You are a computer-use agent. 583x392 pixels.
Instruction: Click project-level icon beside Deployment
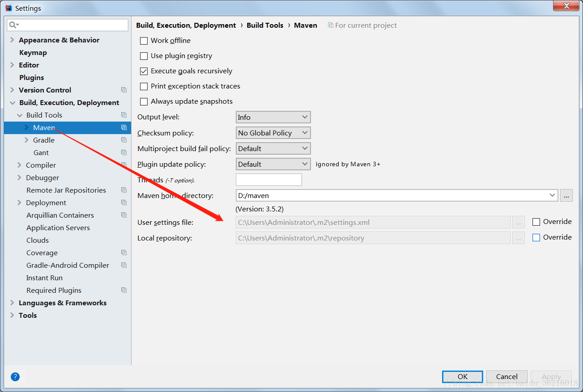(124, 202)
